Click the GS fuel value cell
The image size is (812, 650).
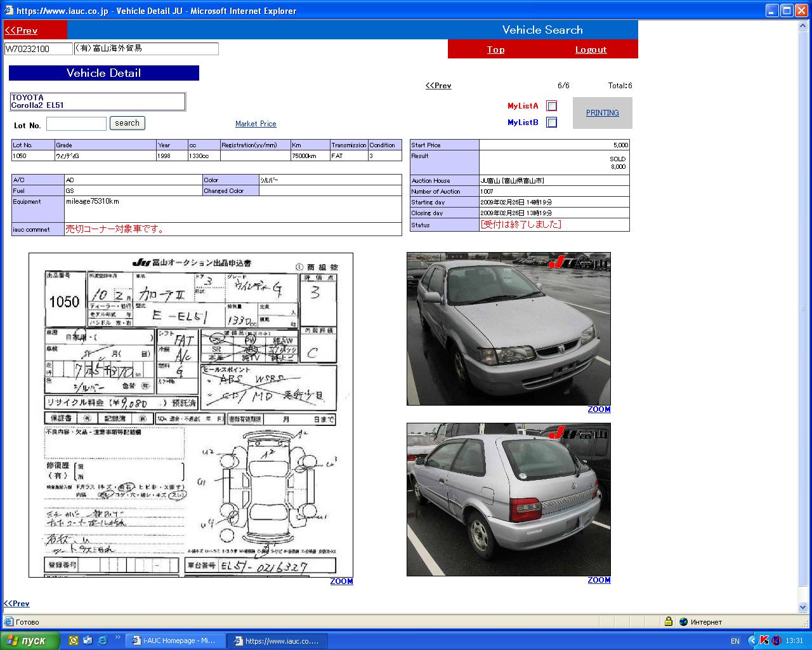[133, 190]
